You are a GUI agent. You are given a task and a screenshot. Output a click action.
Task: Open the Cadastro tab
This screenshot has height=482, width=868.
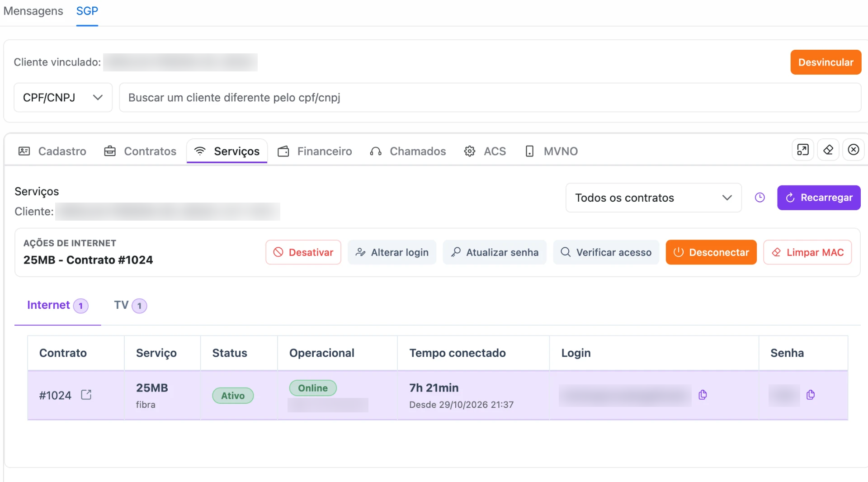pyautogui.click(x=52, y=151)
